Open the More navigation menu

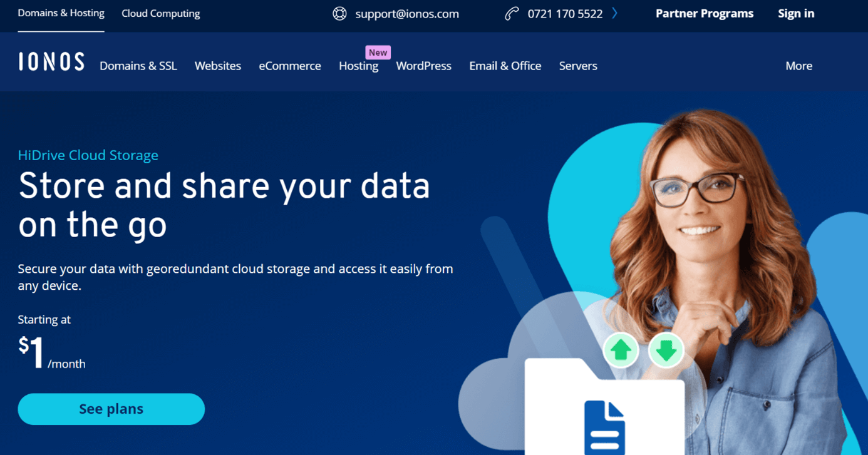click(798, 66)
